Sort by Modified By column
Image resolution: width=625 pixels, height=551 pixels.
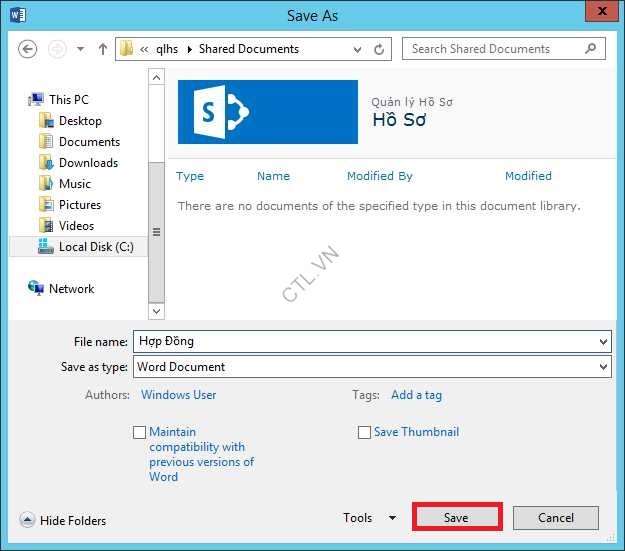pyautogui.click(x=380, y=176)
